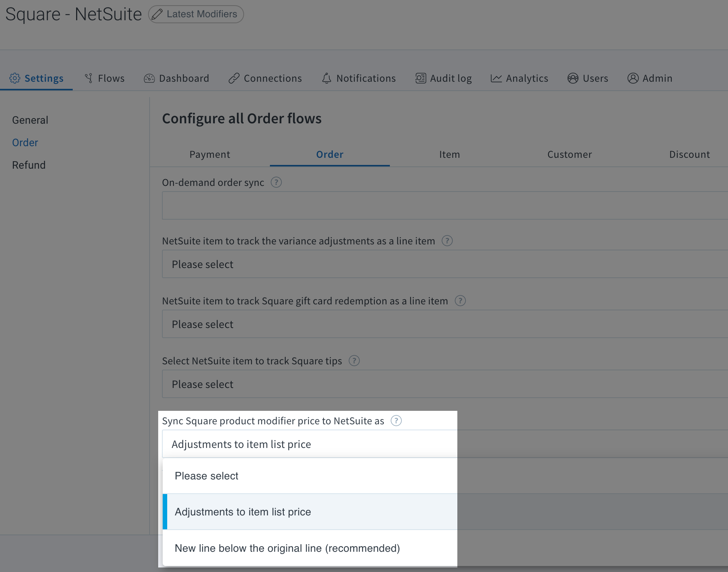Switch to the Flows tab
Screen dimensions: 728x572
point(105,78)
